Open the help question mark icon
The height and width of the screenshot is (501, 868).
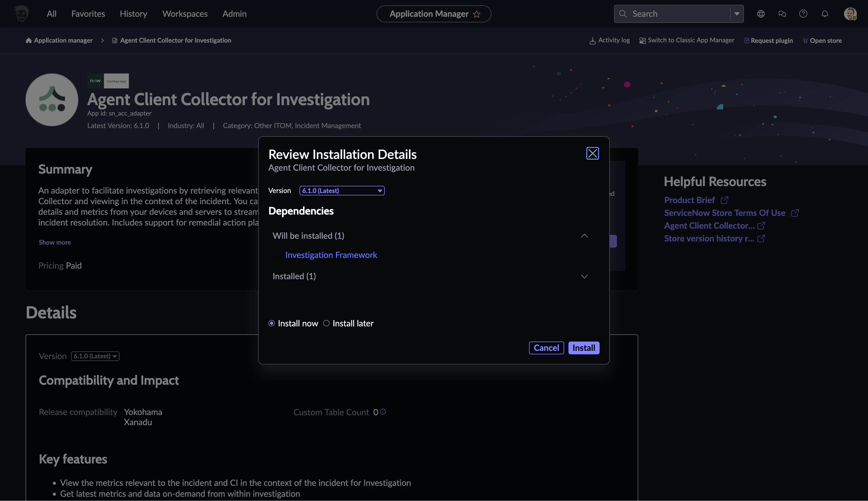point(803,14)
